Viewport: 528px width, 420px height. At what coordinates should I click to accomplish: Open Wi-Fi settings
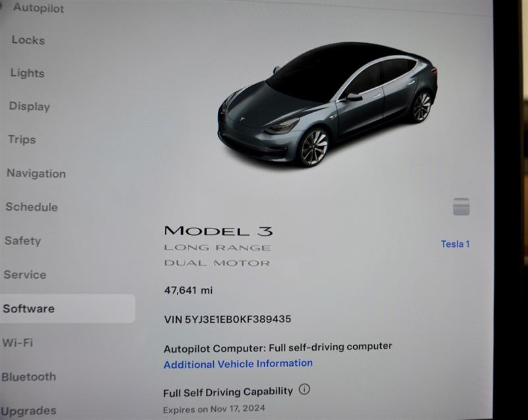[x=18, y=343]
